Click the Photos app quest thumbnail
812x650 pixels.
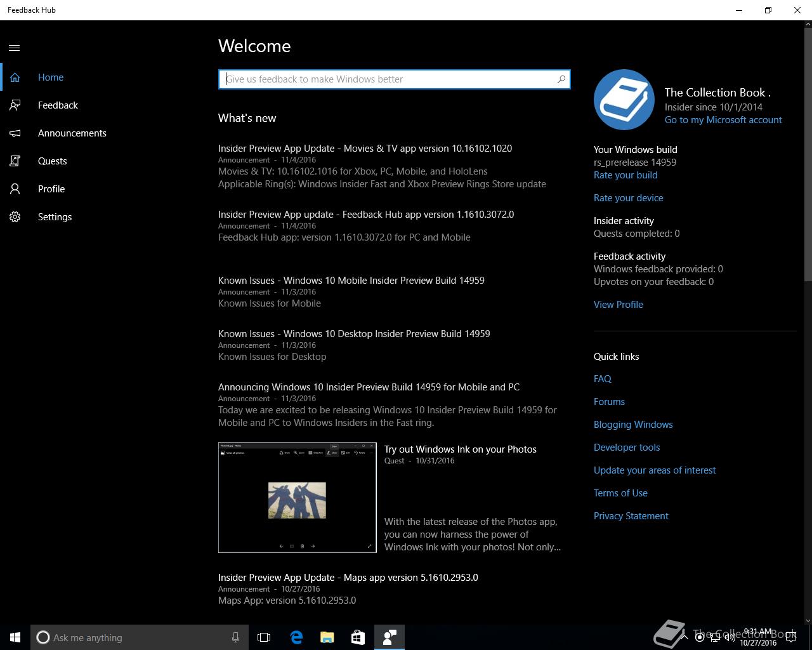point(298,498)
